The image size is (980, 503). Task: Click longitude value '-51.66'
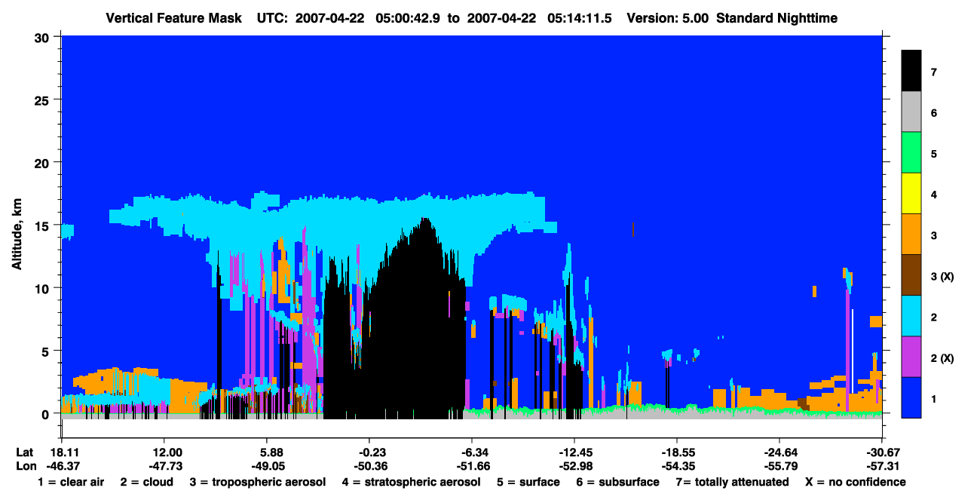(x=472, y=465)
